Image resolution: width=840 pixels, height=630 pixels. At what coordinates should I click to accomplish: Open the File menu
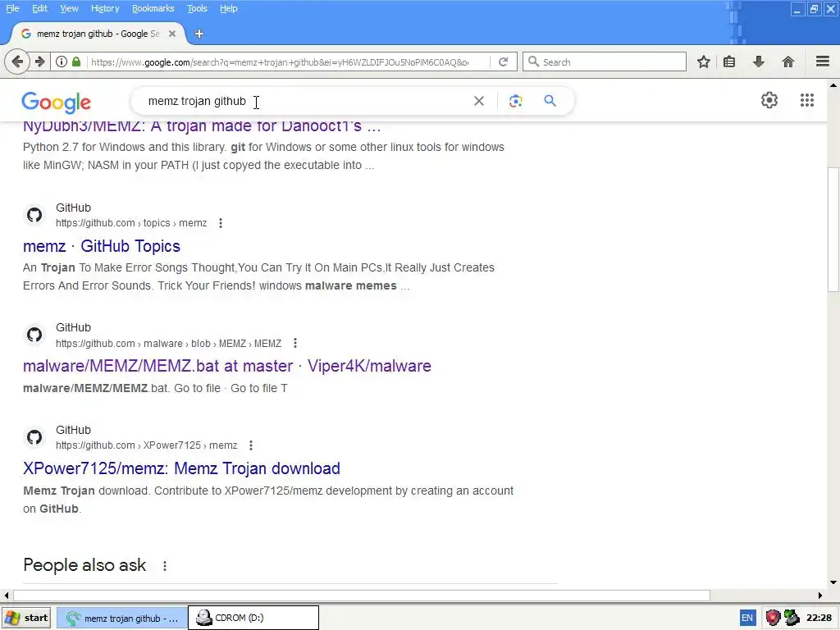pyautogui.click(x=12, y=8)
